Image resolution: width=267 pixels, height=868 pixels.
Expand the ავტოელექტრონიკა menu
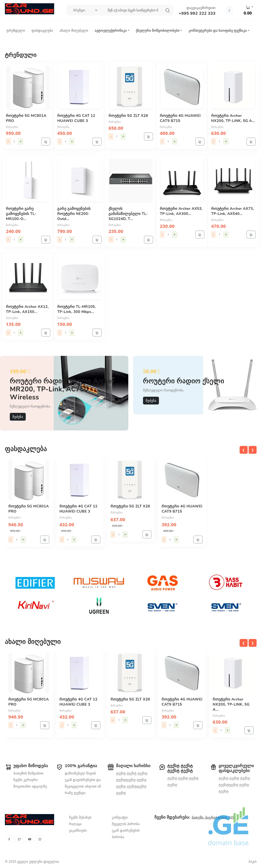(112, 31)
